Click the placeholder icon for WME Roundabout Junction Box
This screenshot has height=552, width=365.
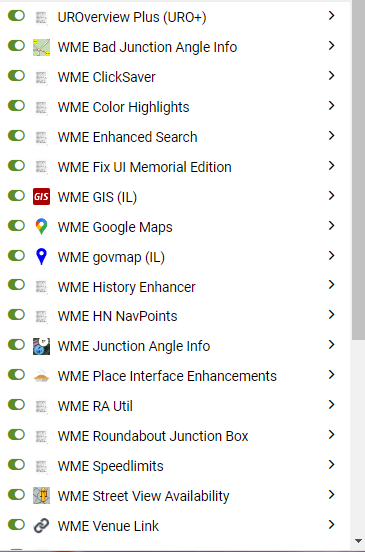41,436
